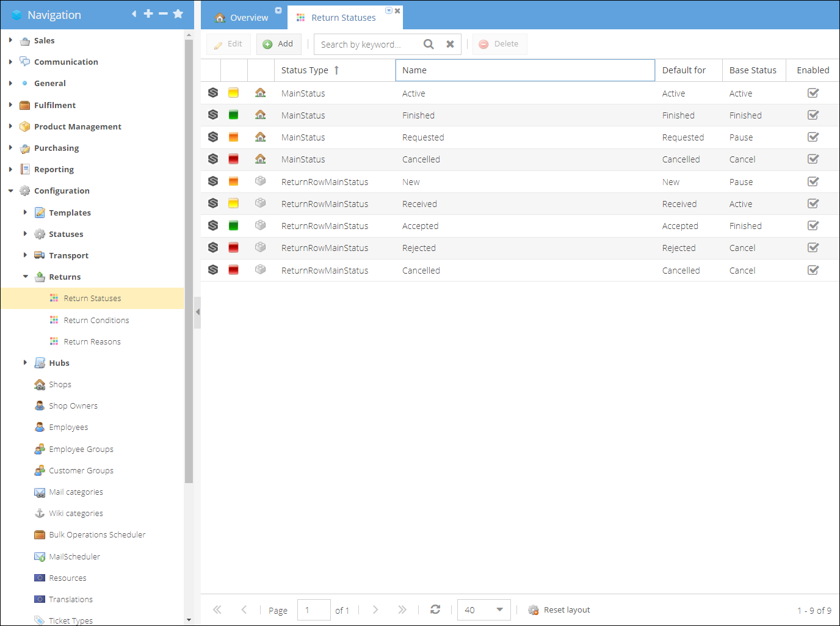Go to next page icon
The height and width of the screenshot is (626, 840).
(375, 610)
